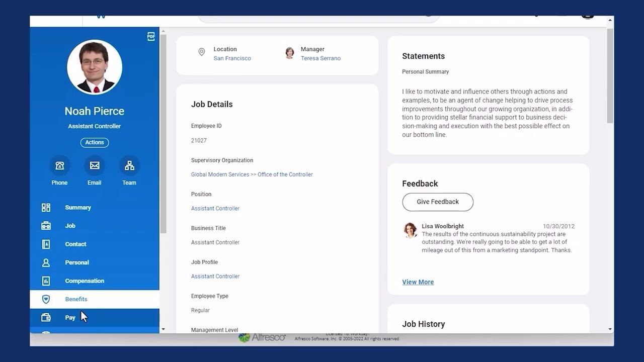The height and width of the screenshot is (362, 644).
Task: Export the worker profile as PDF
Action: point(151,36)
